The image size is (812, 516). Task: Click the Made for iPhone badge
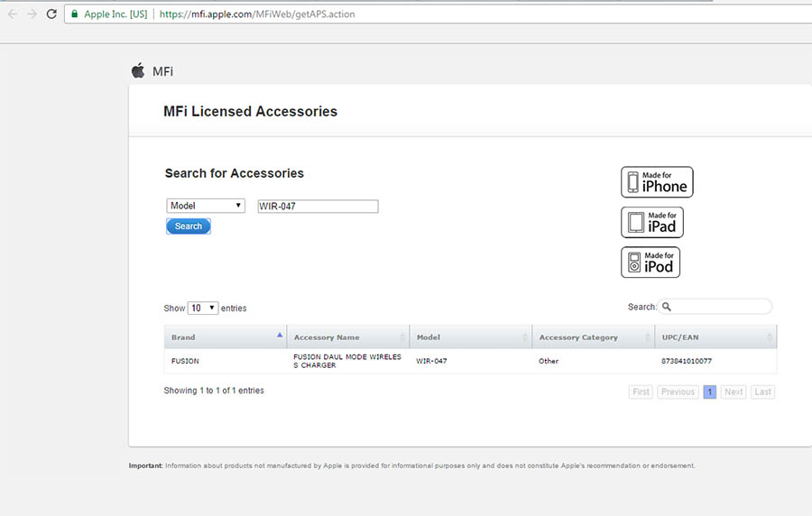[657, 182]
